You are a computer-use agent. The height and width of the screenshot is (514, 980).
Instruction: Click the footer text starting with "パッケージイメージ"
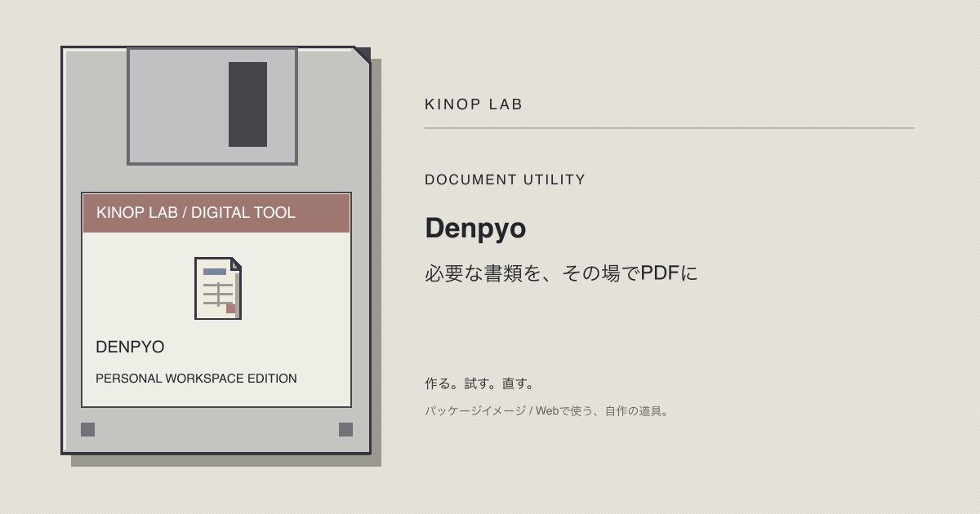point(547,411)
